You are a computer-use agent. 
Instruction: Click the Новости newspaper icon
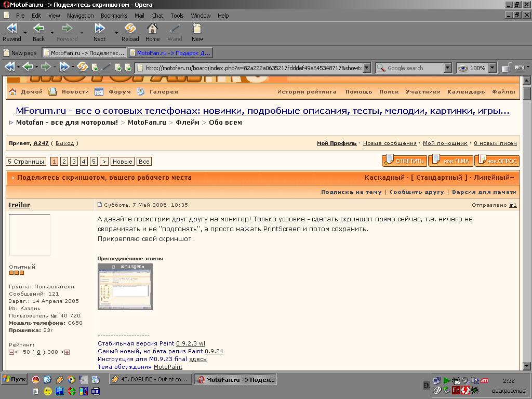click(52, 91)
